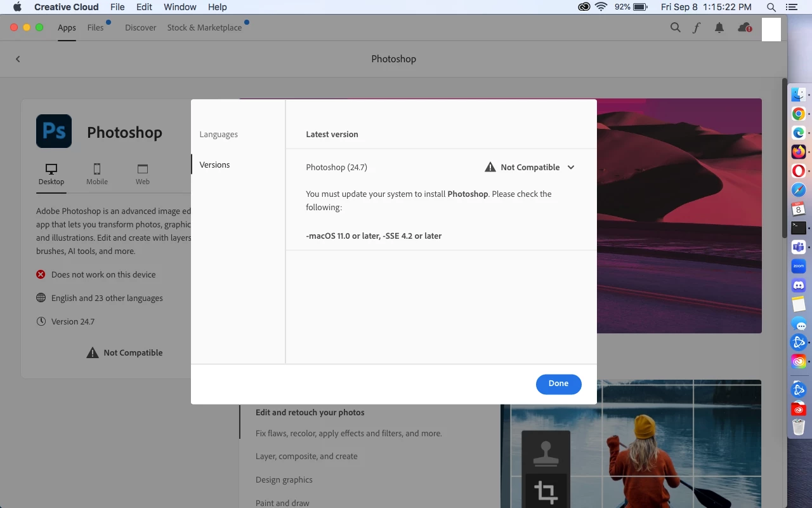Viewport: 812px width, 508px height.
Task: Open Terminal from the Dock
Action: [x=799, y=227]
